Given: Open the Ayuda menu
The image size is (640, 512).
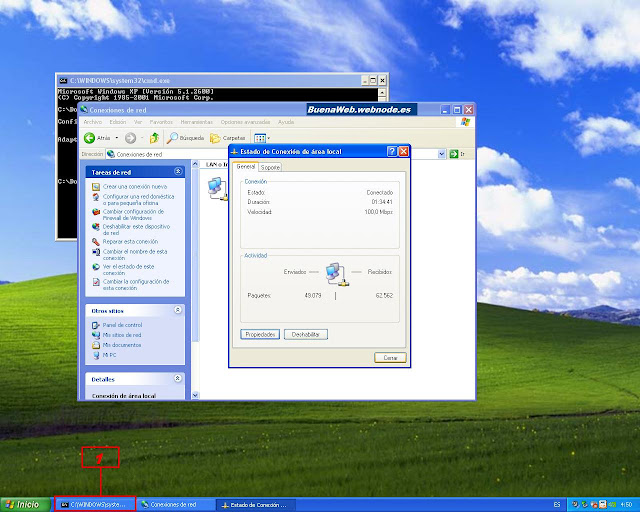Looking at the screenshot, I should [x=286, y=122].
